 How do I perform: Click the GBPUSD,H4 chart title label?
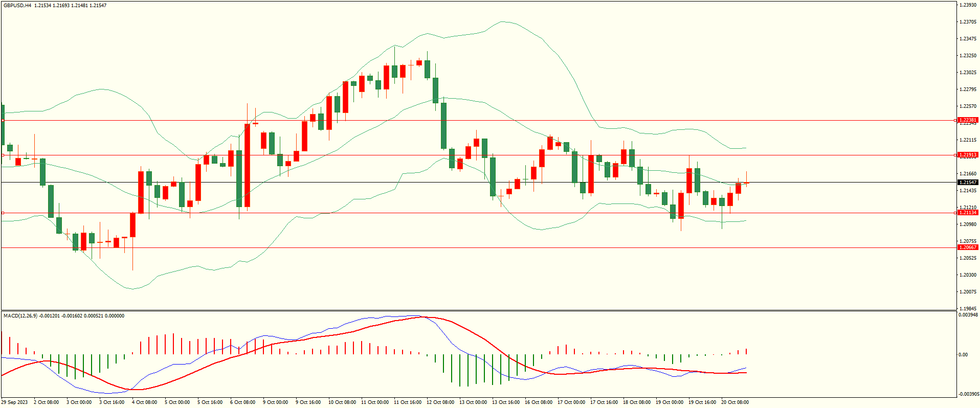[x=17, y=5]
